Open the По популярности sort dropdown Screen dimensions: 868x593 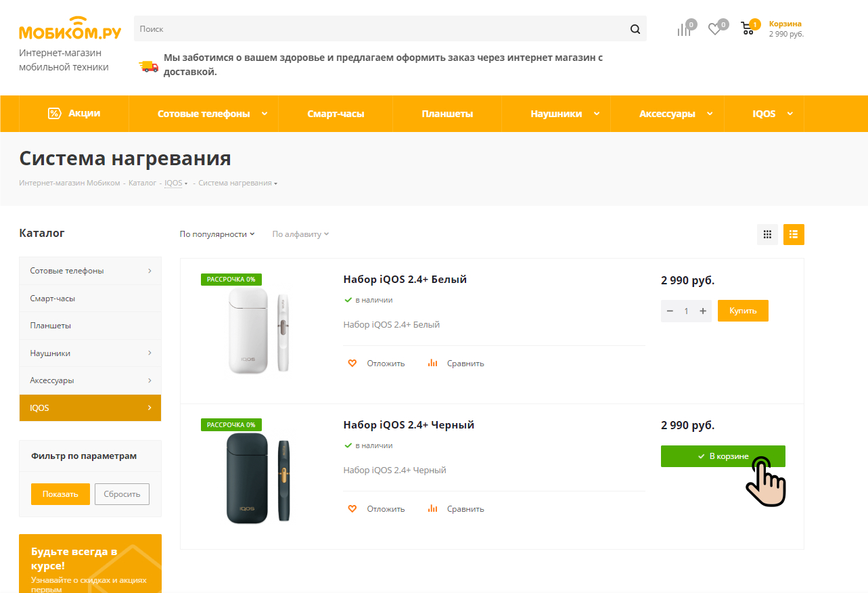pyautogui.click(x=216, y=234)
